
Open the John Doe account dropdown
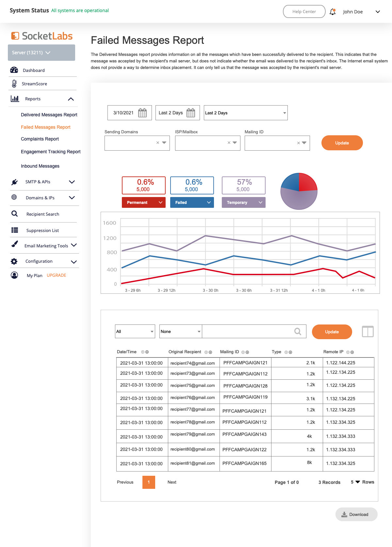coord(378,12)
